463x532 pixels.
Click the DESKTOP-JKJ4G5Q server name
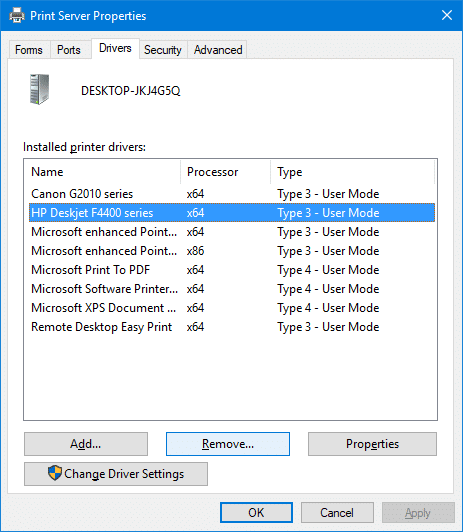coord(131,91)
